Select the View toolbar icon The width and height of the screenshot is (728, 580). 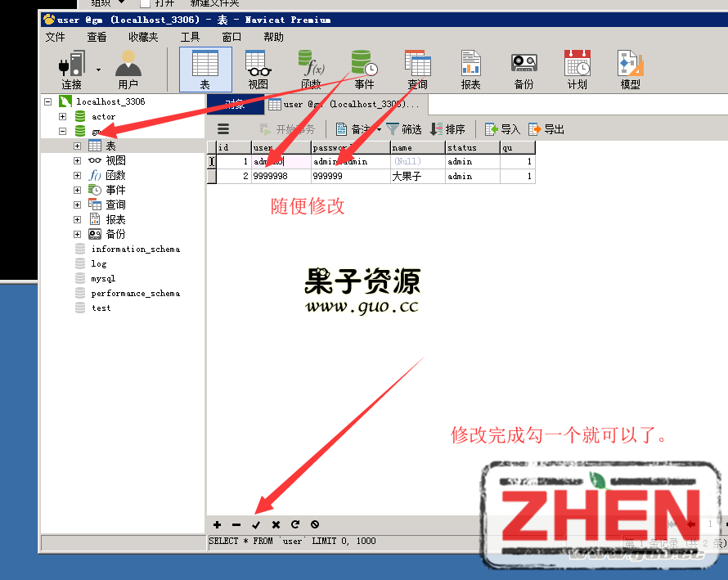258,65
